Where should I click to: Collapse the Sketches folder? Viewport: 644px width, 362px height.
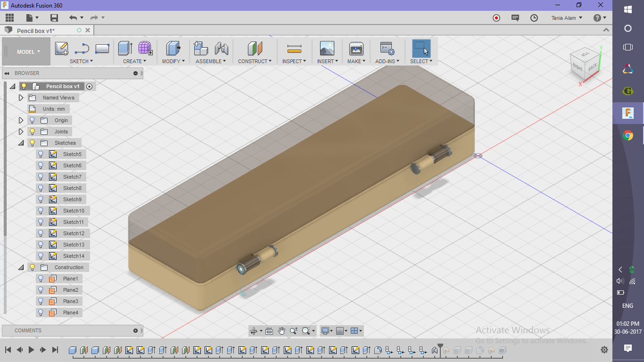(21, 143)
